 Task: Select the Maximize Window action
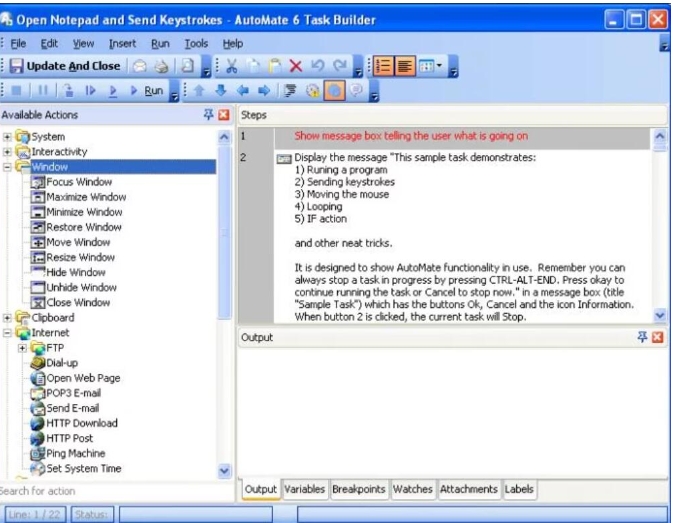(x=79, y=197)
